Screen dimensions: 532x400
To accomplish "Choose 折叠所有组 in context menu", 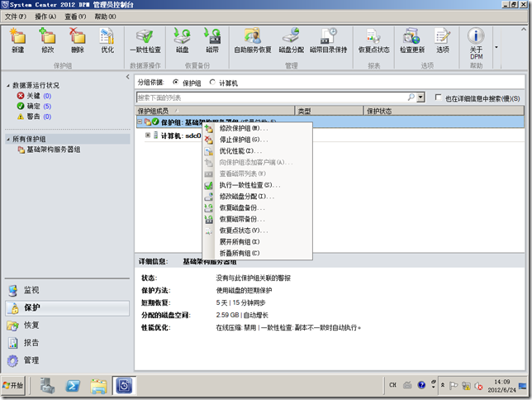I will 257,254.
